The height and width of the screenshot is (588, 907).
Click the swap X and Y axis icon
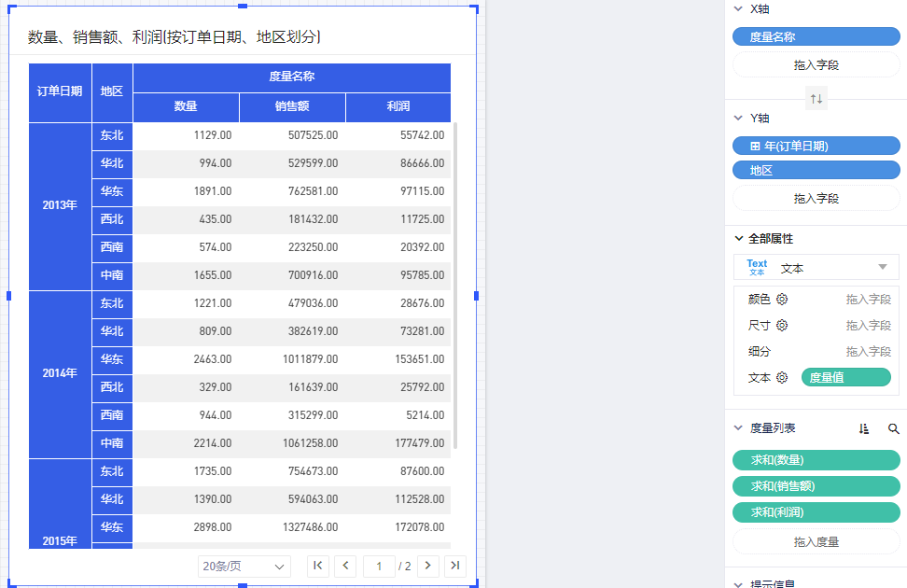pyautogui.click(x=816, y=99)
